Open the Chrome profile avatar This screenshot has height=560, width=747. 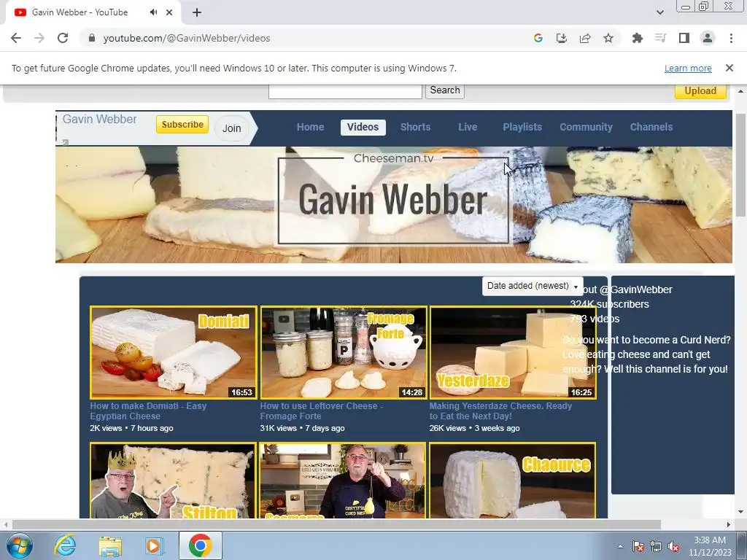[x=708, y=38]
